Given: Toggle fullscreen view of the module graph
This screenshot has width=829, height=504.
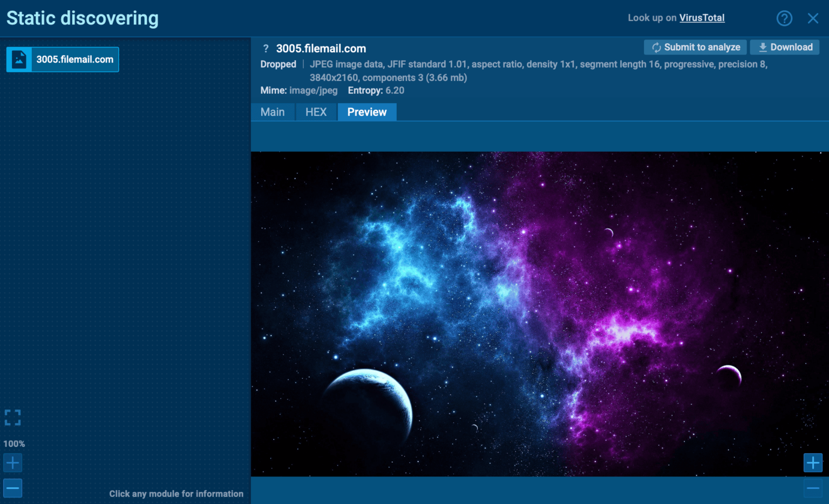Looking at the screenshot, I should pos(13,417).
